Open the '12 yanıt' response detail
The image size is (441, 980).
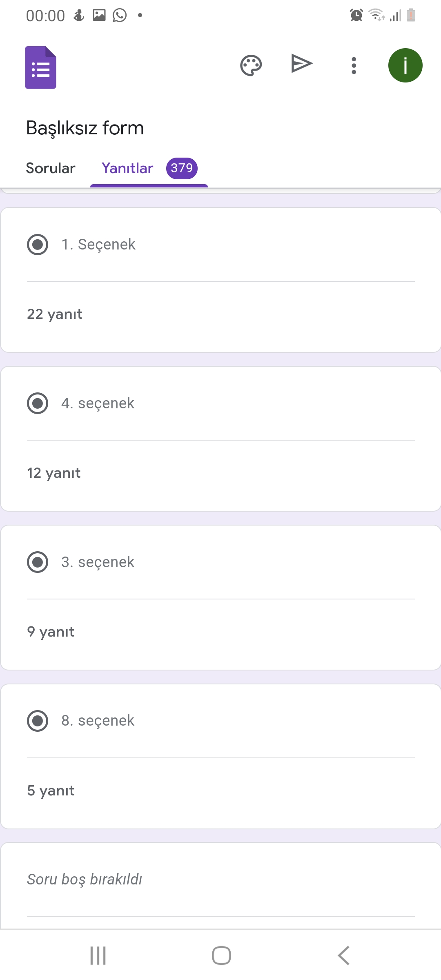[x=53, y=473]
